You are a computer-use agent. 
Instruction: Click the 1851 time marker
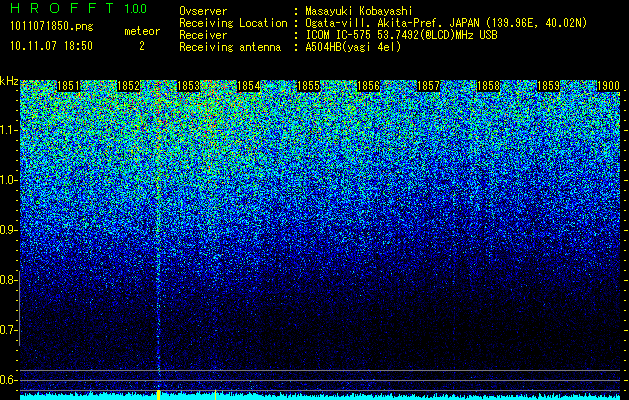(x=69, y=86)
